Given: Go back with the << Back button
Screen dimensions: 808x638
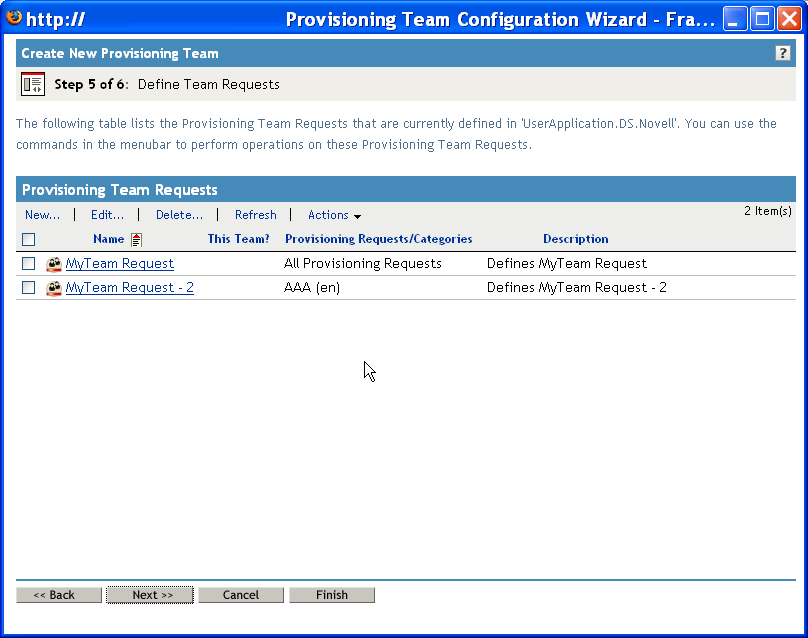Looking at the screenshot, I should click(x=59, y=595).
